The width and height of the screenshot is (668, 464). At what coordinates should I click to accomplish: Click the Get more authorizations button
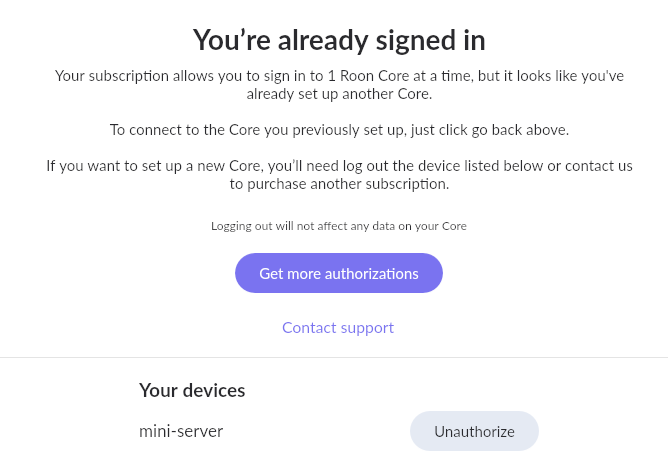[338, 273]
